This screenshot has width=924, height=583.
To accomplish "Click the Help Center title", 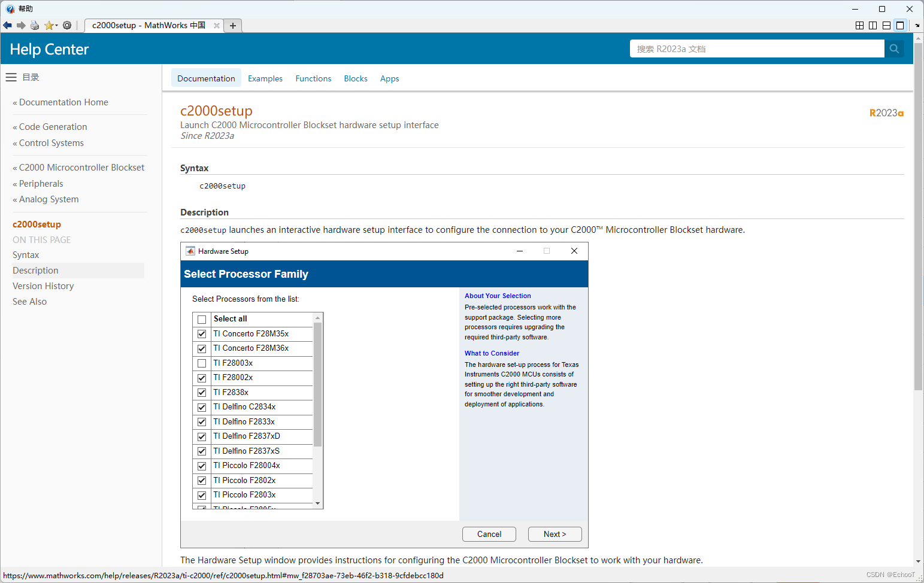I will point(49,49).
